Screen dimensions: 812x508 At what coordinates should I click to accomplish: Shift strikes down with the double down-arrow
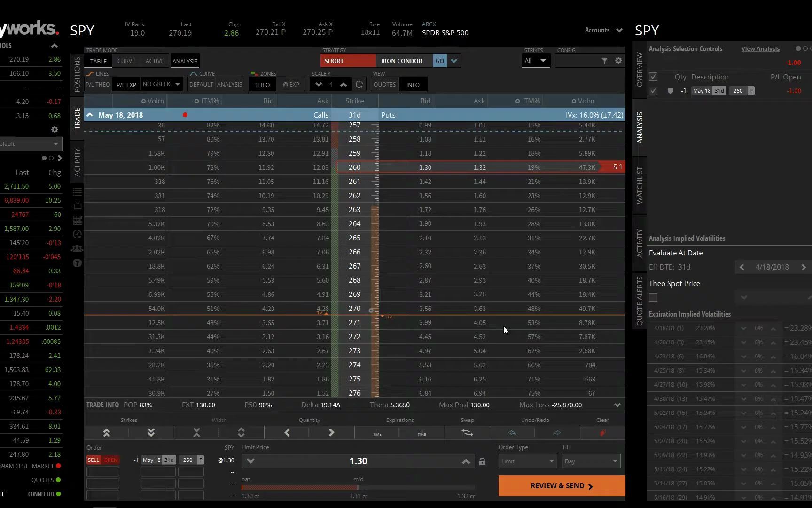tap(151, 433)
